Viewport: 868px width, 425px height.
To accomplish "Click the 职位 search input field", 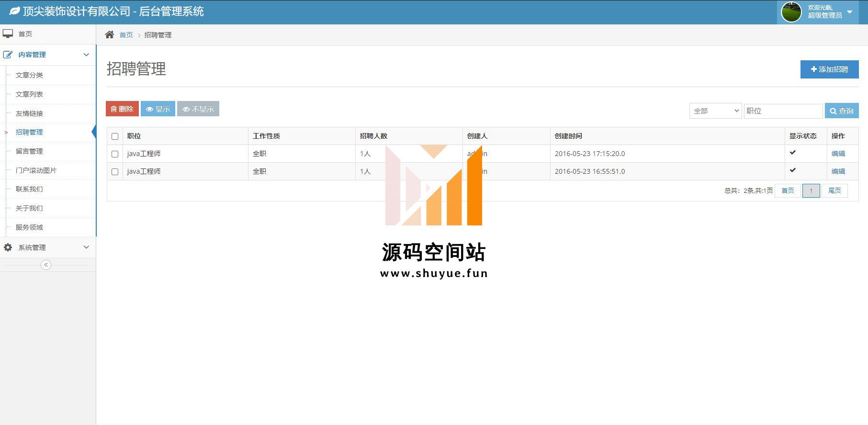I will pos(783,111).
